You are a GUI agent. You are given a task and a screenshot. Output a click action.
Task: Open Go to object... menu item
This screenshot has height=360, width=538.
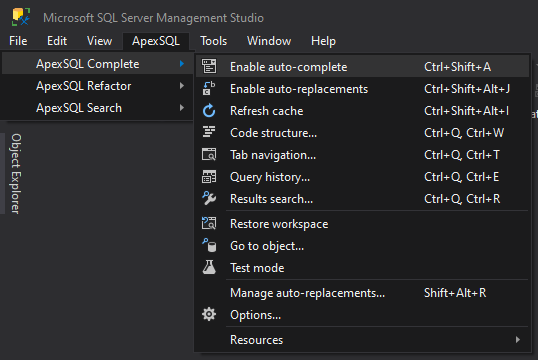(362, 246)
